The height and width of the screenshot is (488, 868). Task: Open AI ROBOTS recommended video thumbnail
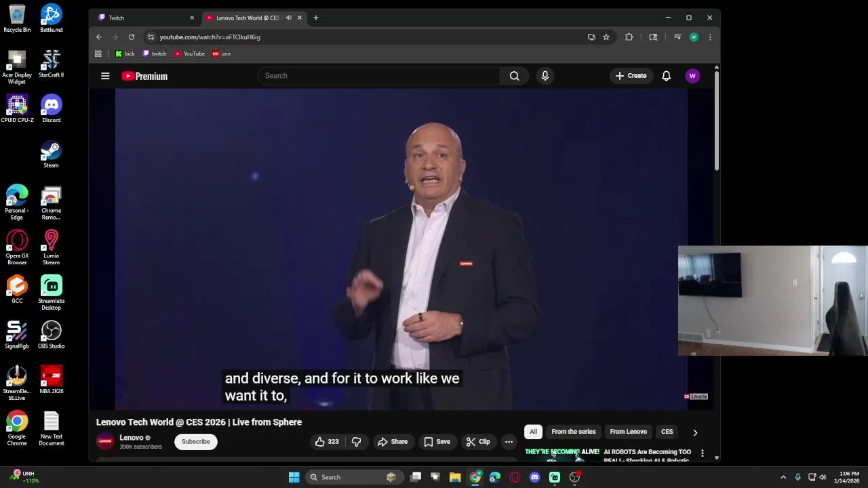(562, 454)
